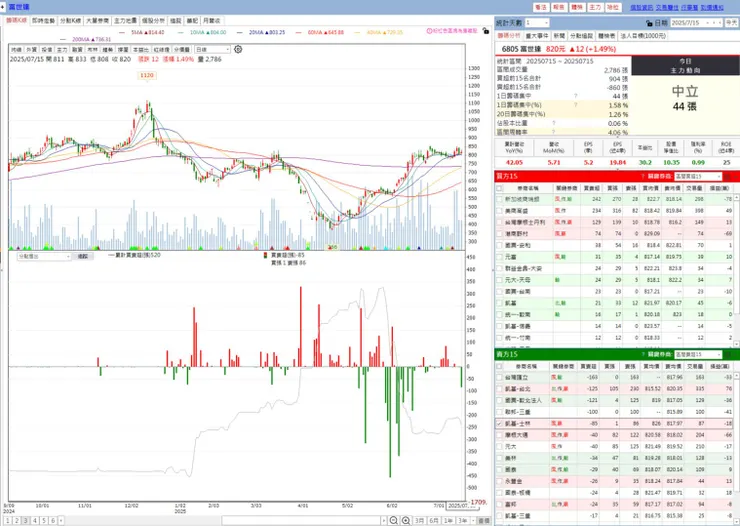Check the 美商高盛 broker row checkbox
Image resolution: width=740 pixels, height=526 pixels.
[499, 211]
